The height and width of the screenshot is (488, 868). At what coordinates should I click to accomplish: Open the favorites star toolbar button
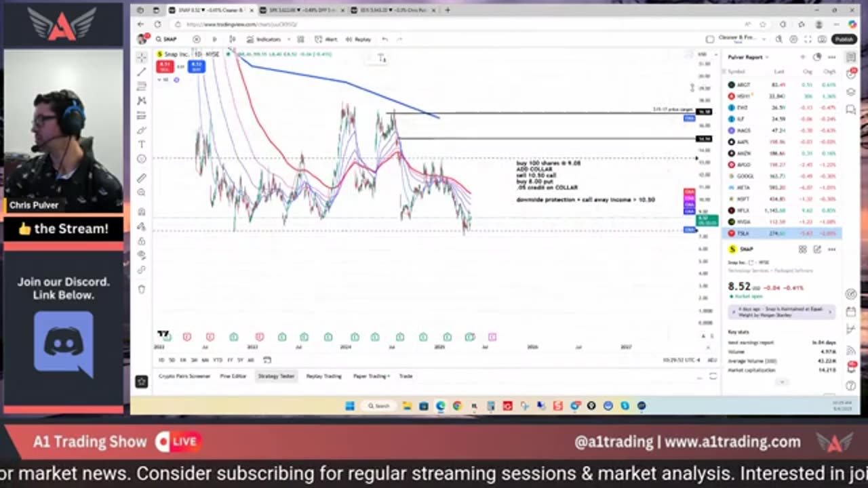tap(141, 382)
